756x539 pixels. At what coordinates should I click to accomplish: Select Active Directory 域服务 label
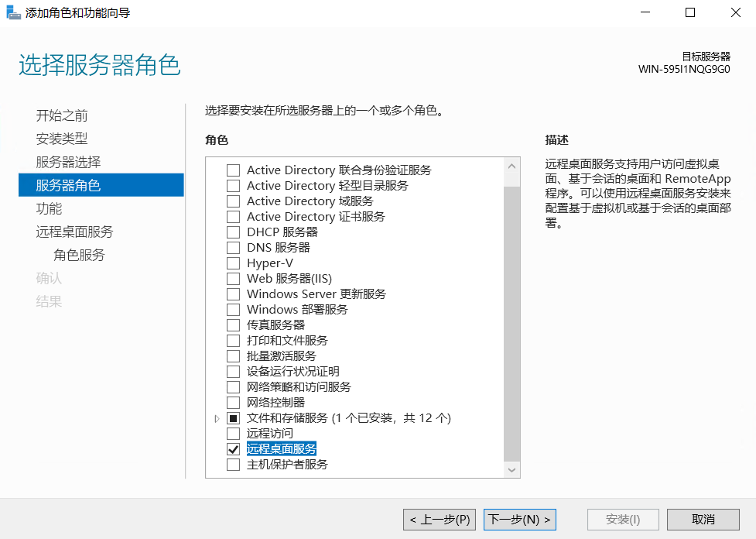click(x=310, y=201)
